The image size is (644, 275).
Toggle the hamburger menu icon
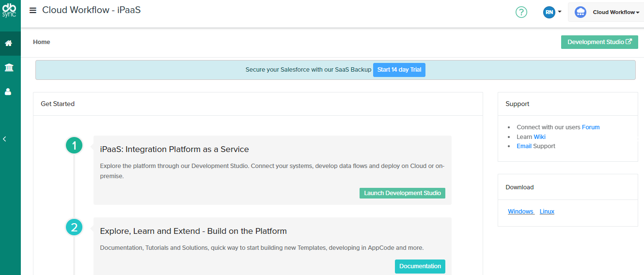point(33,11)
